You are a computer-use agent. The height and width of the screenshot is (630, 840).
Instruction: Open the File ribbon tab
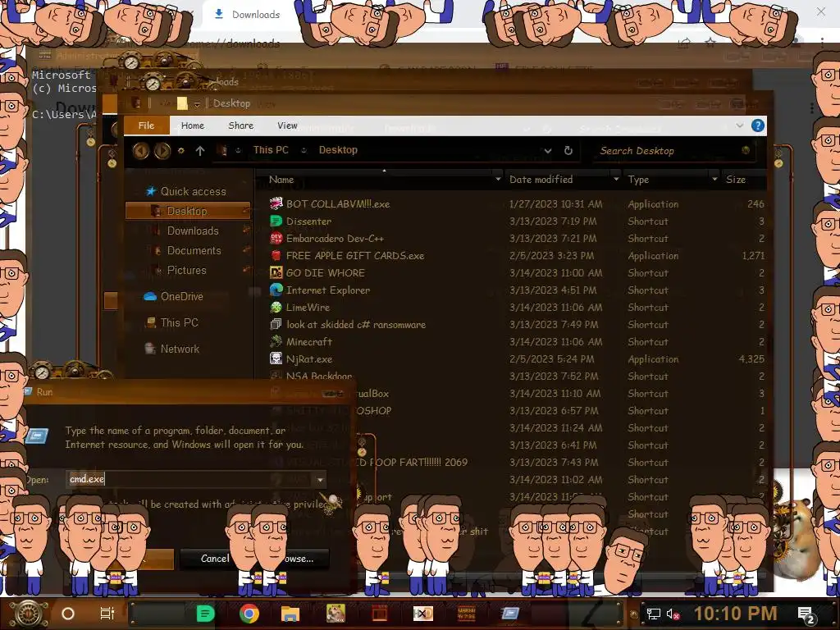coord(146,126)
